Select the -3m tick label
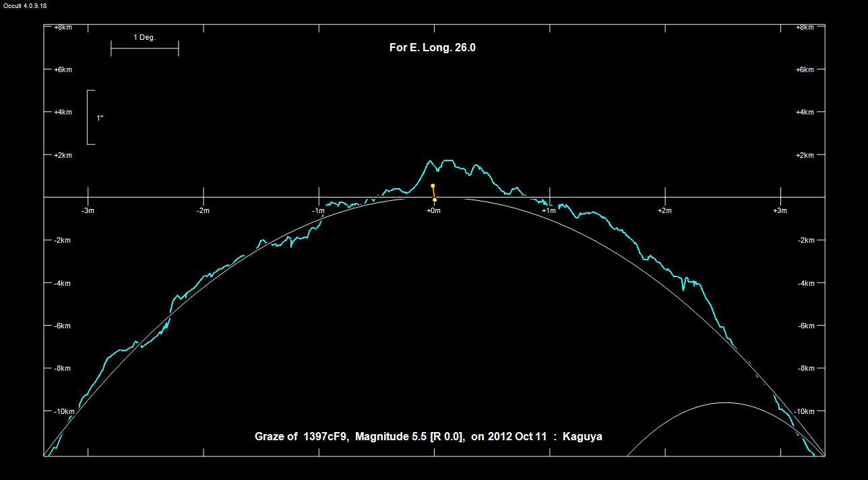 pyautogui.click(x=88, y=211)
